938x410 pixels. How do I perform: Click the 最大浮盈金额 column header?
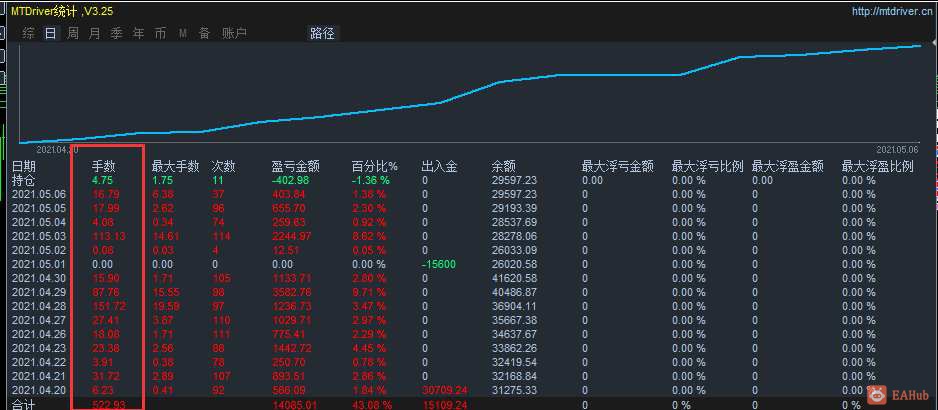[x=788, y=167]
